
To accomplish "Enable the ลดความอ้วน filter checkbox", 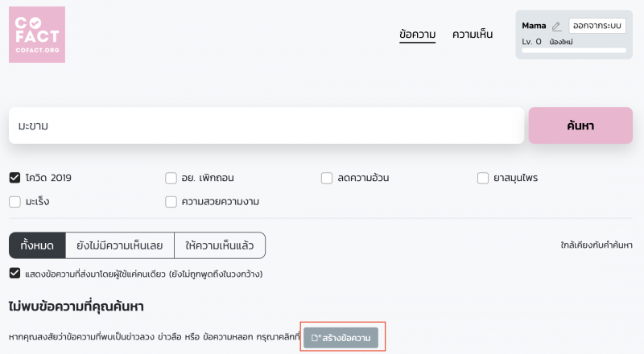I will (327, 179).
